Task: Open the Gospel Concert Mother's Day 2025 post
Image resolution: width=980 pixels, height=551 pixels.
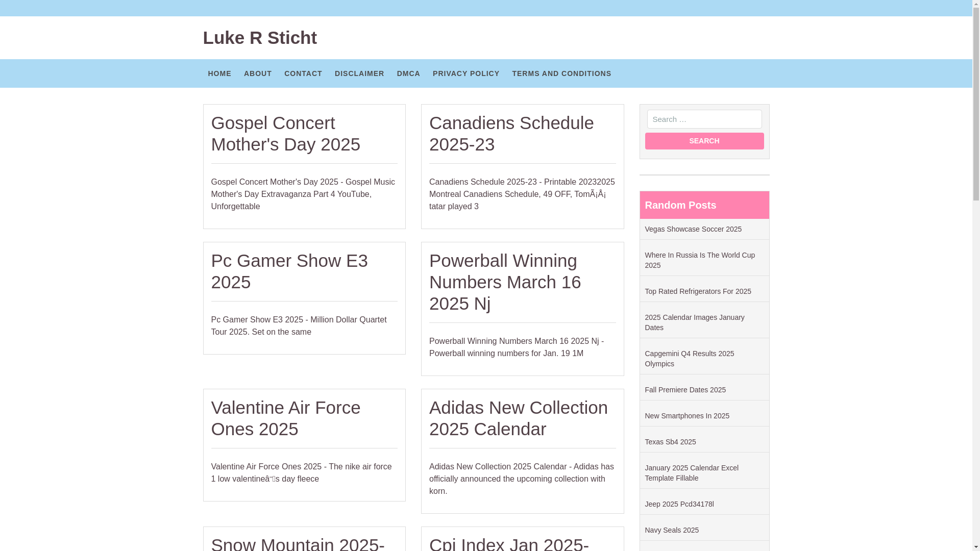Action: (x=285, y=134)
